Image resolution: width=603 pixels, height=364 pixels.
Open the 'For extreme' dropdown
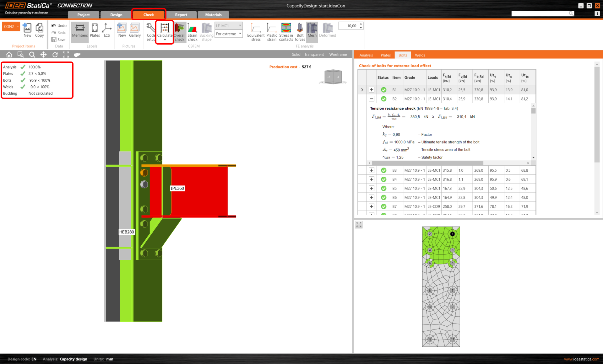point(229,34)
